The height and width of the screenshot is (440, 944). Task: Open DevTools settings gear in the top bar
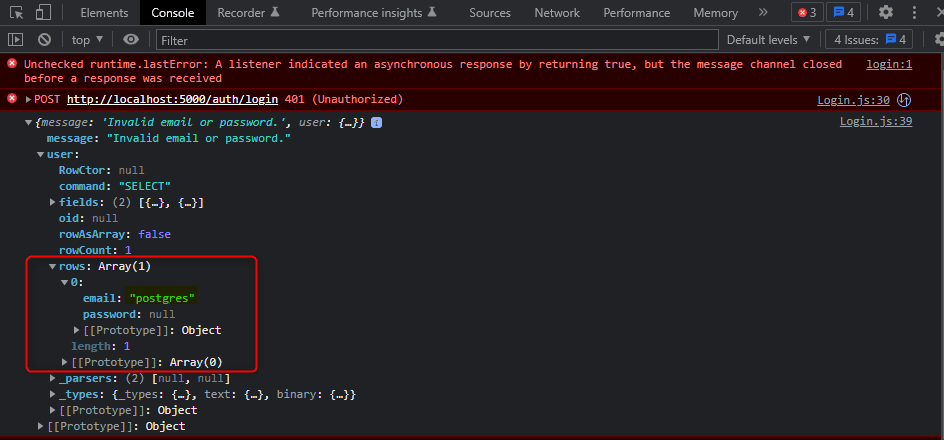885,13
